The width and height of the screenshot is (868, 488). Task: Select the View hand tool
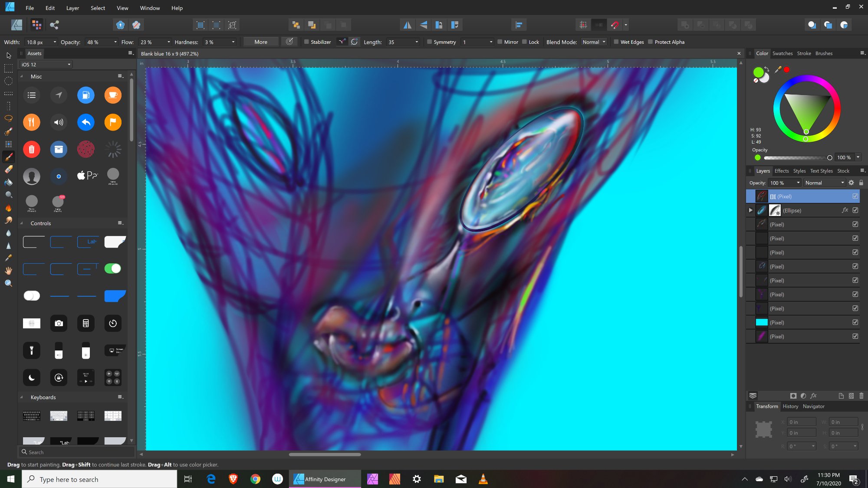coord(9,271)
